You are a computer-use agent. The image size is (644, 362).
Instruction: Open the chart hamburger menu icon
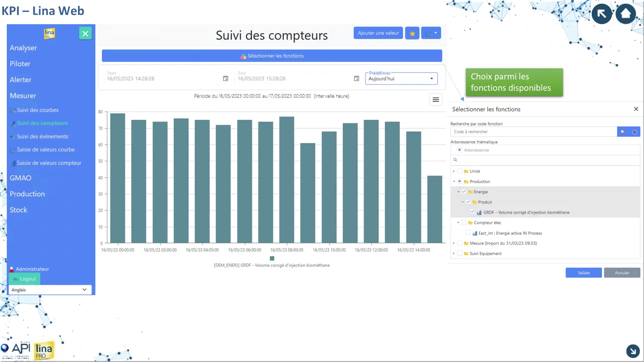click(x=436, y=100)
